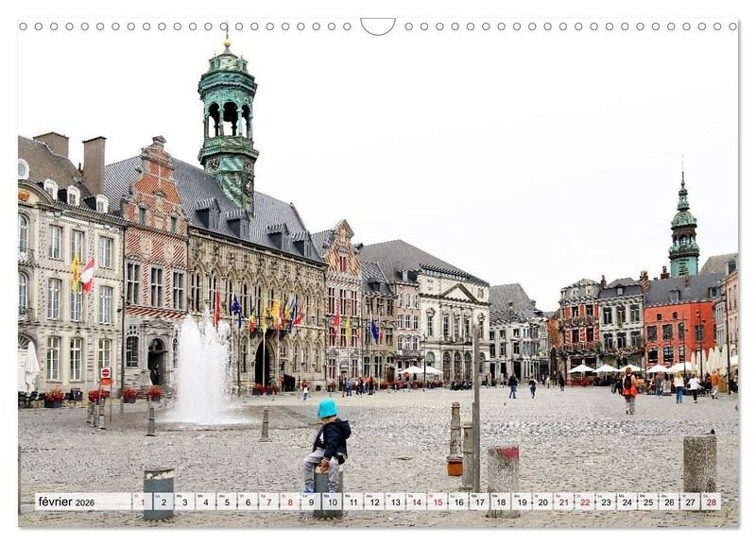This screenshot has width=756, height=545.
Task: Select day 6 in the date row
Action: 248,502
